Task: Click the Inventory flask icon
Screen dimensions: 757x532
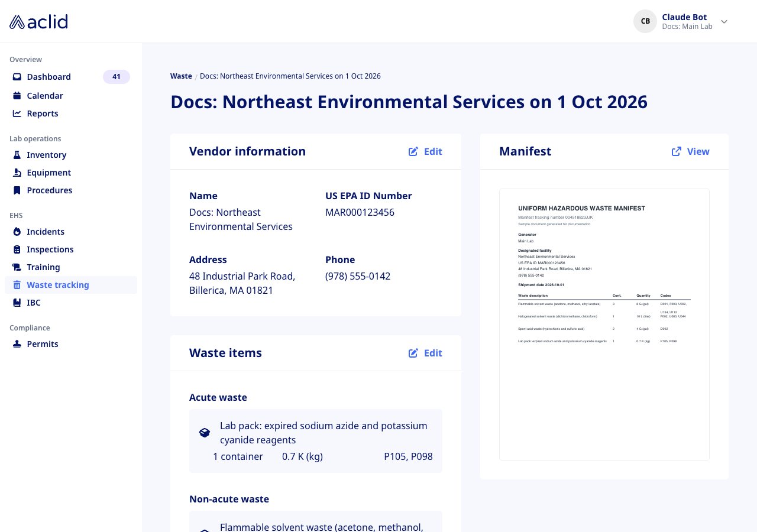Action: coord(17,155)
